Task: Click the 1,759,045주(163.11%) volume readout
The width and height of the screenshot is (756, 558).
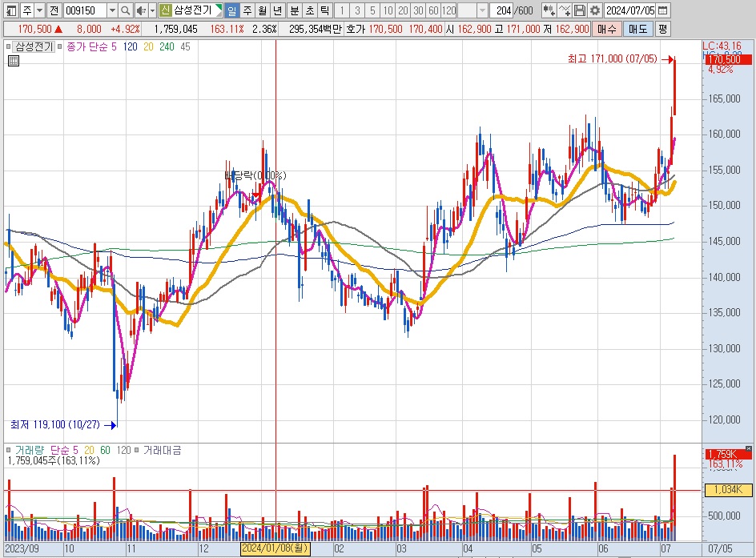Action: [54, 460]
